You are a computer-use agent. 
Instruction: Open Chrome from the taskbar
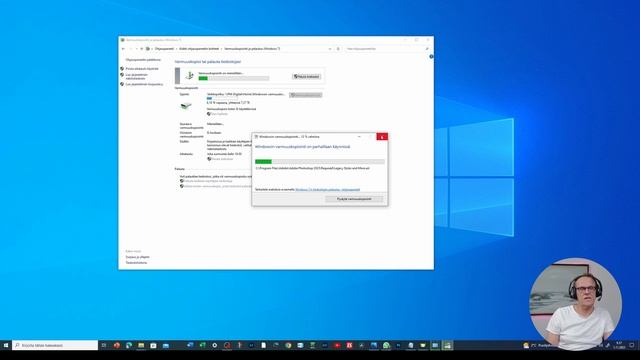click(x=288, y=345)
